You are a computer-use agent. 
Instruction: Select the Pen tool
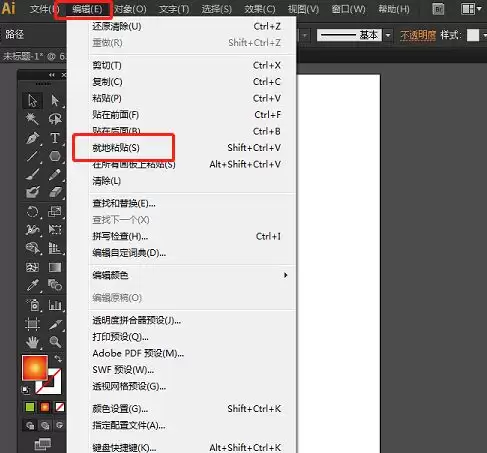32,138
